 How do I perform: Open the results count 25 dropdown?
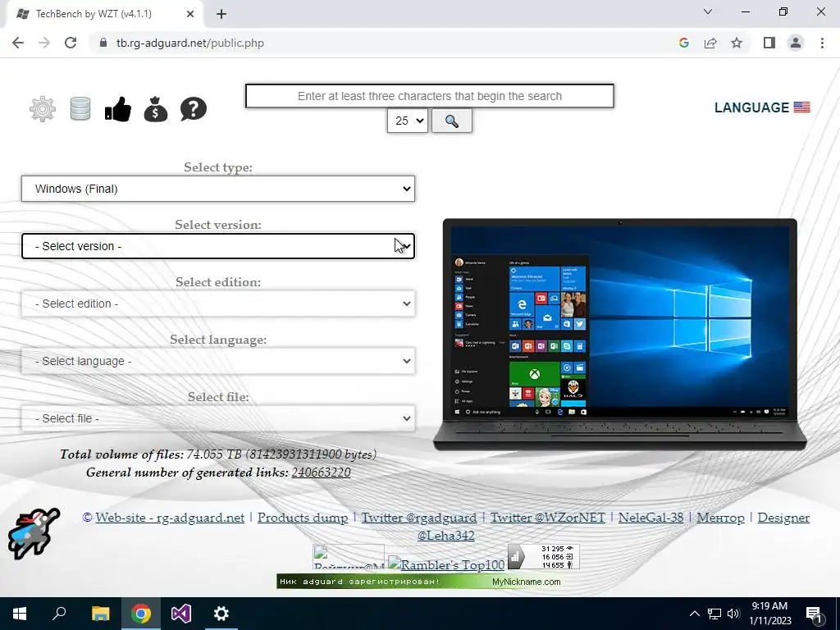point(408,121)
